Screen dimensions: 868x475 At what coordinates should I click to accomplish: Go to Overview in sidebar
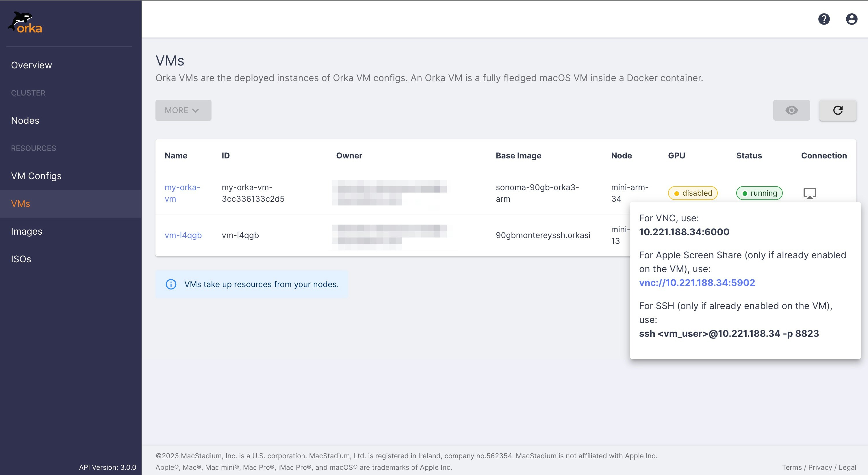pyautogui.click(x=31, y=65)
